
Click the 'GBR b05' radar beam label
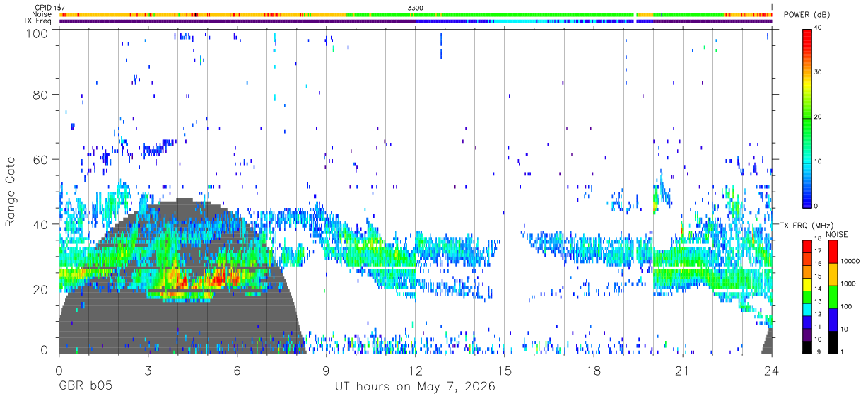pyautogui.click(x=86, y=387)
